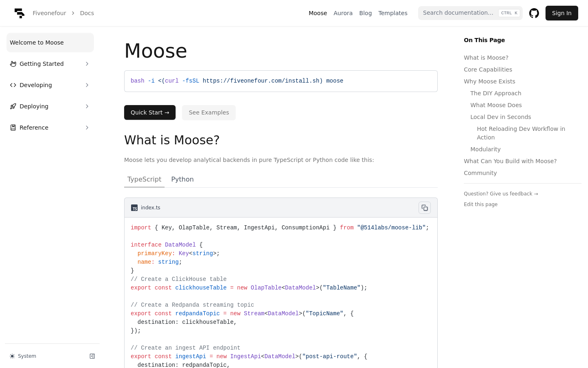
Task: Switch to the Python tab
Action: tap(183, 179)
